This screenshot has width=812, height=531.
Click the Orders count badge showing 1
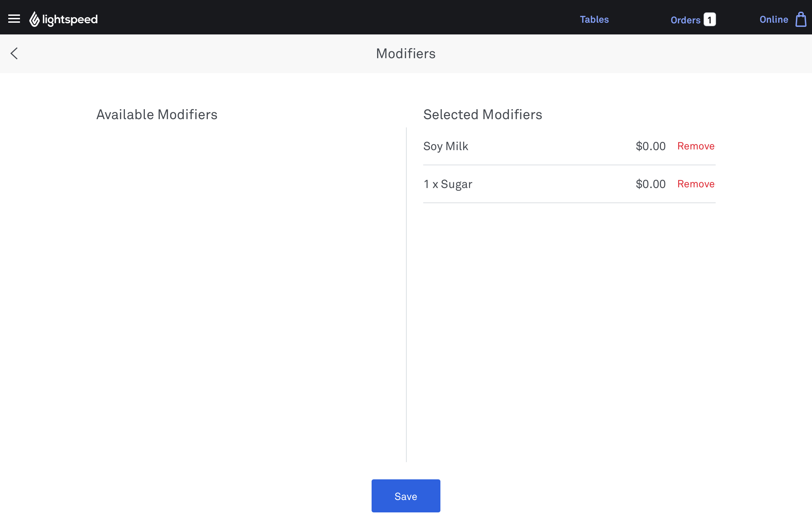pyautogui.click(x=709, y=20)
